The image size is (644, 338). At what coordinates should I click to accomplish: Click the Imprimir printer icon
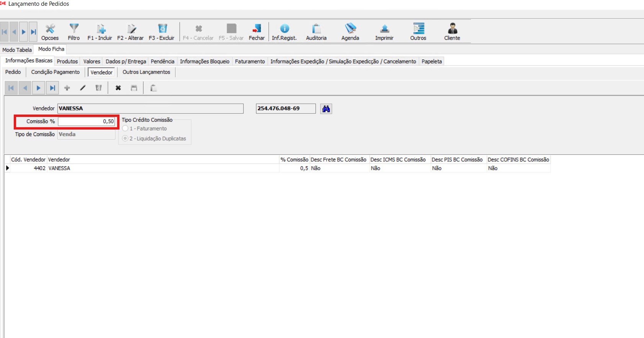[x=384, y=29]
